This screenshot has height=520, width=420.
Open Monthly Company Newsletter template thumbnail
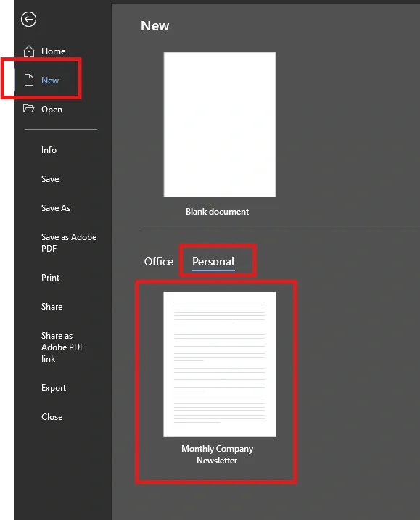(220, 364)
